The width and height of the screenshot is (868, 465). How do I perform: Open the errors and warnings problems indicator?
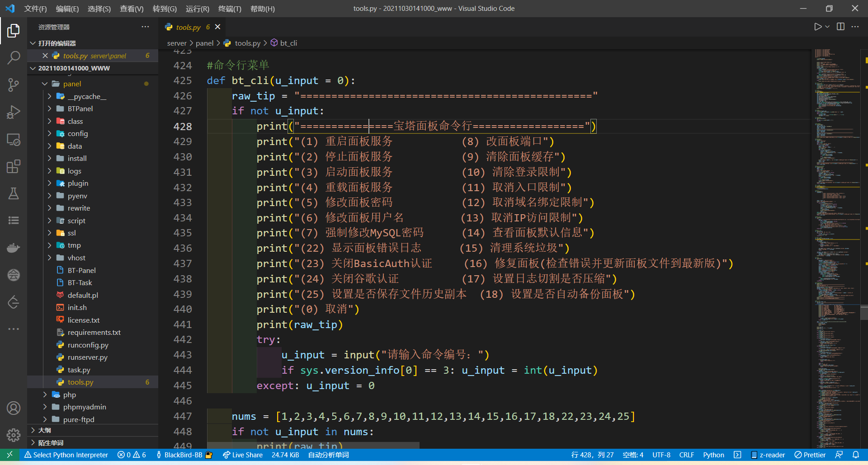pyautogui.click(x=132, y=455)
